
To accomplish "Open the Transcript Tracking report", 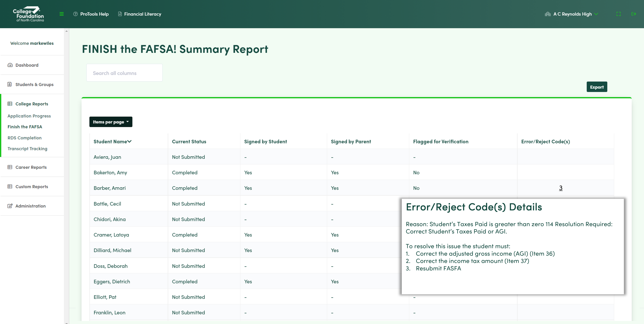I will point(27,149).
